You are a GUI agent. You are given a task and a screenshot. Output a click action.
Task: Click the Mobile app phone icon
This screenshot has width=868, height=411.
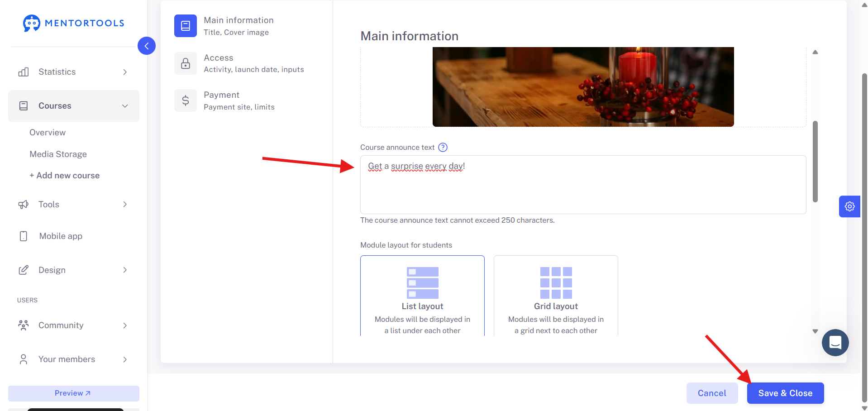tap(24, 236)
